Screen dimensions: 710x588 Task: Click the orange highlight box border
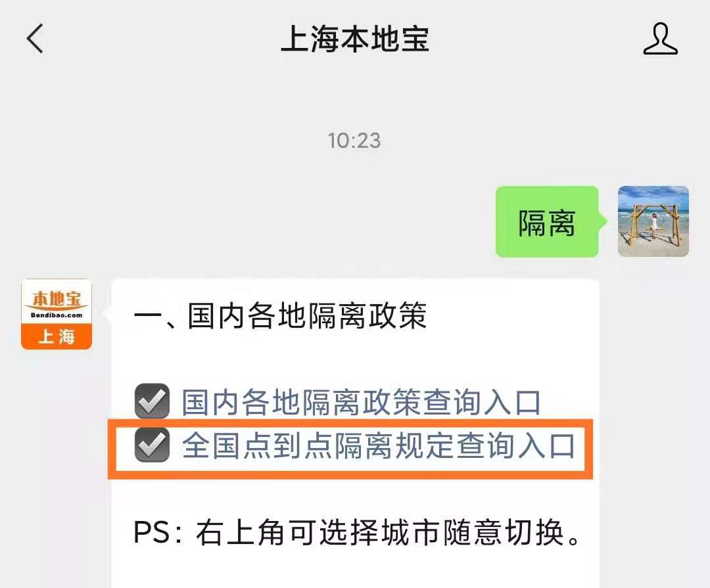pyautogui.click(x=350, y=423)
